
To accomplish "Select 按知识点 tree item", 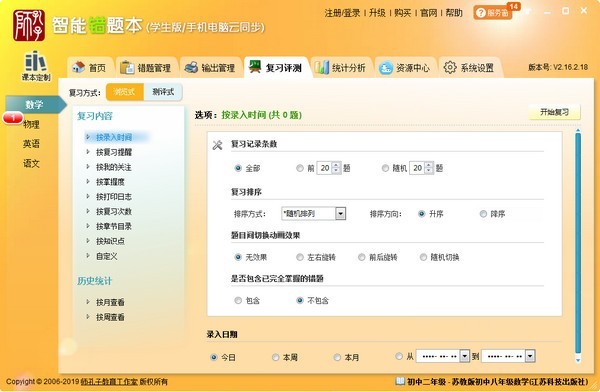I will (x=110, y=241).
